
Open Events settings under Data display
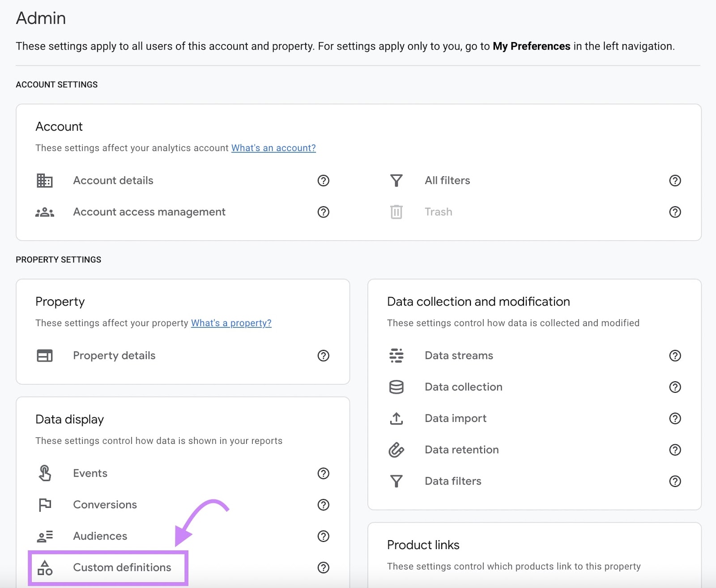pyautogui.click(x=90, y=473)
